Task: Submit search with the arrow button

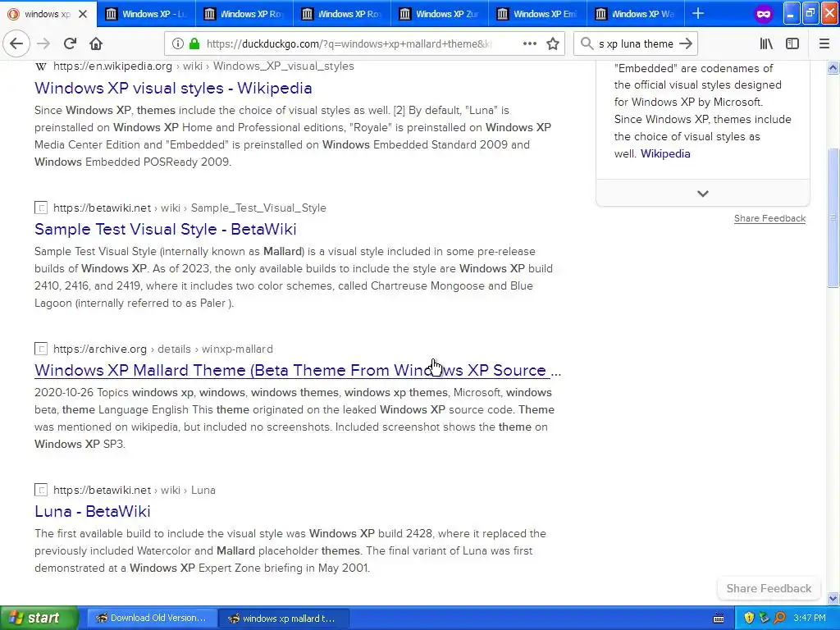Action: 686,43
